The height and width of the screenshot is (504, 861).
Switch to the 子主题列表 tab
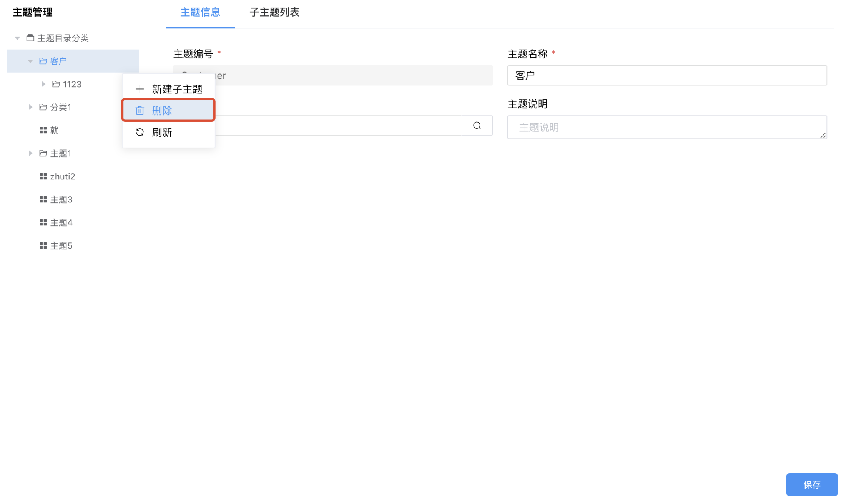[274, 12]
